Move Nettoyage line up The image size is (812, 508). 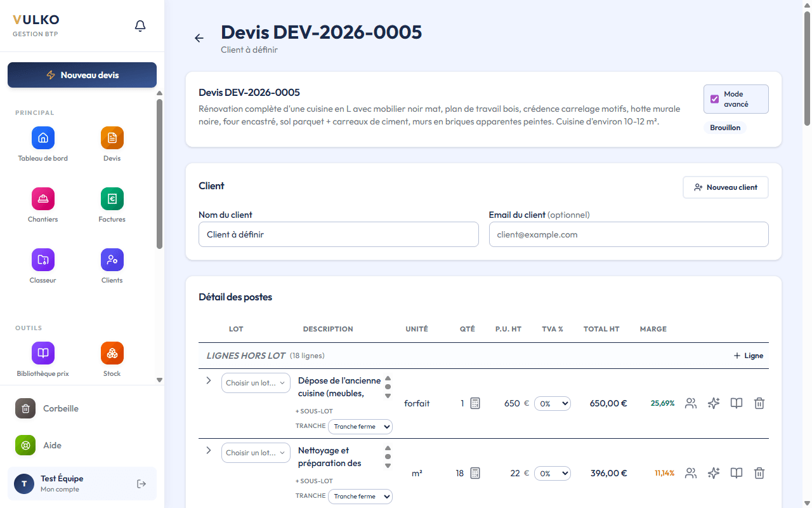click(x=388, y=448)
